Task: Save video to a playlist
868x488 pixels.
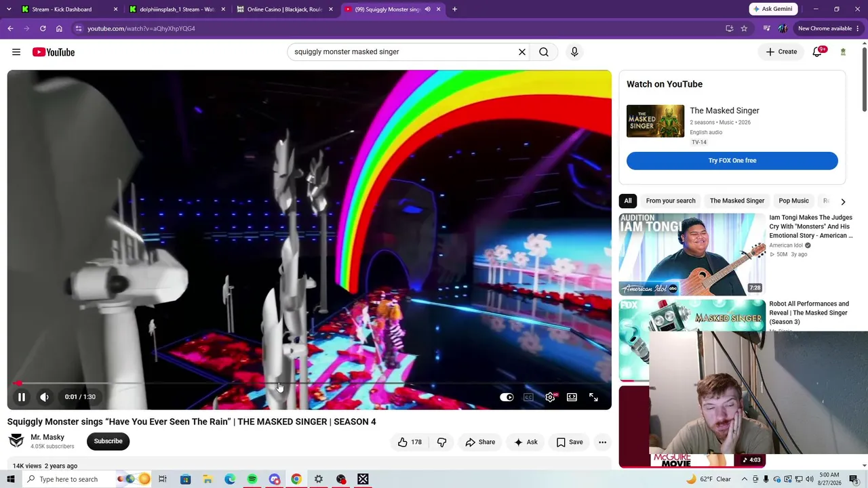Action: coord(570,442)
